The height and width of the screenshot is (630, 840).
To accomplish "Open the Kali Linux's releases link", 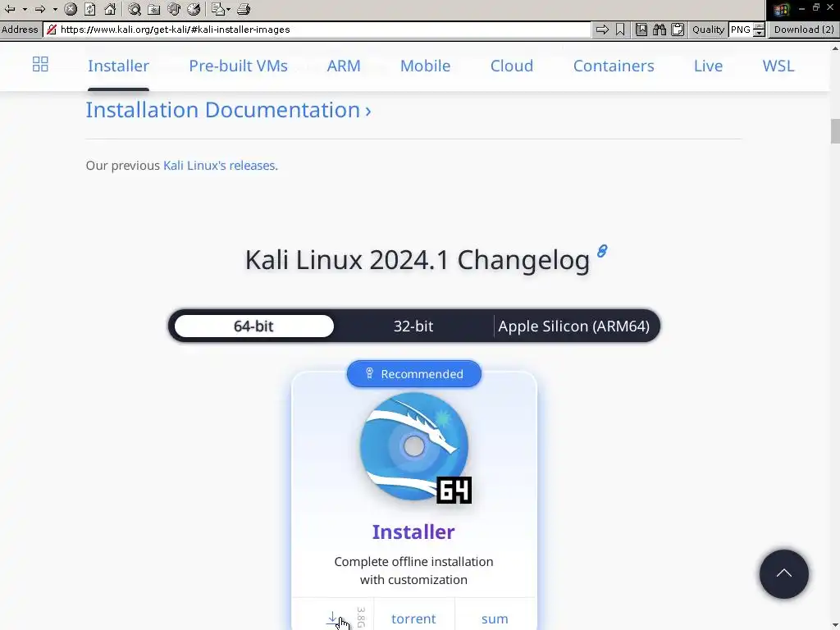I will pos(220,166).
